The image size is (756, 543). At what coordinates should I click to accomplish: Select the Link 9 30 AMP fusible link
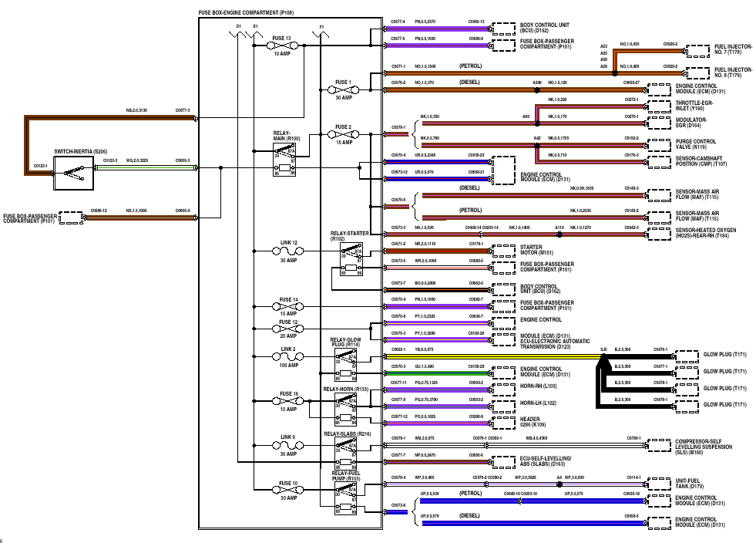[288, 446]
